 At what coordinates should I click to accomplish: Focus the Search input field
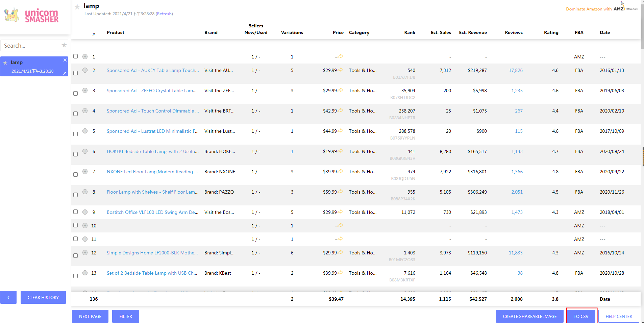point(32,45)
